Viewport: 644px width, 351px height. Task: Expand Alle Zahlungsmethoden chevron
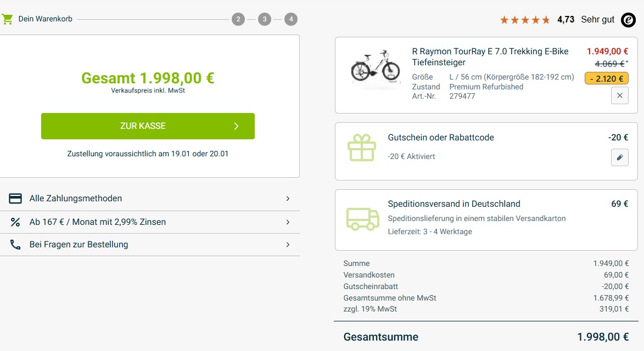pos(288,199)
